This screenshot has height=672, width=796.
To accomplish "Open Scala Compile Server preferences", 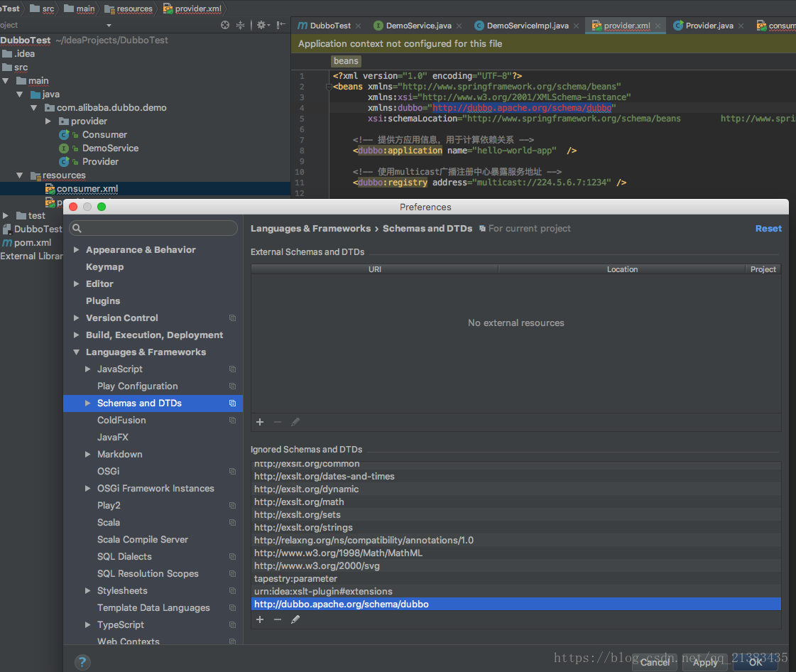I will (143, 539).
